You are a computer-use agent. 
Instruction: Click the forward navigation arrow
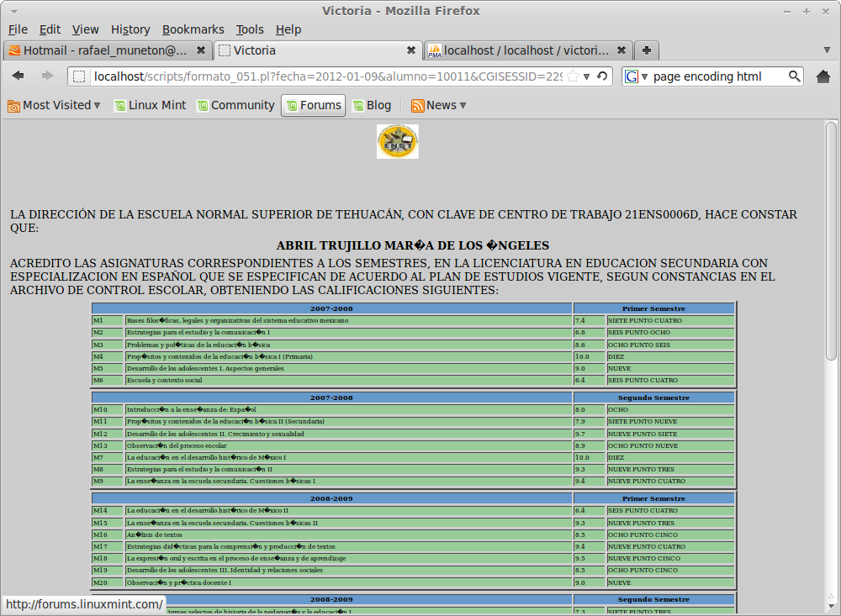[48, 76]
